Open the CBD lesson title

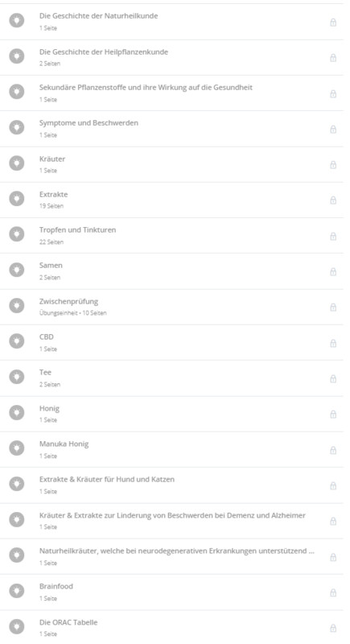tap(47, 336)
